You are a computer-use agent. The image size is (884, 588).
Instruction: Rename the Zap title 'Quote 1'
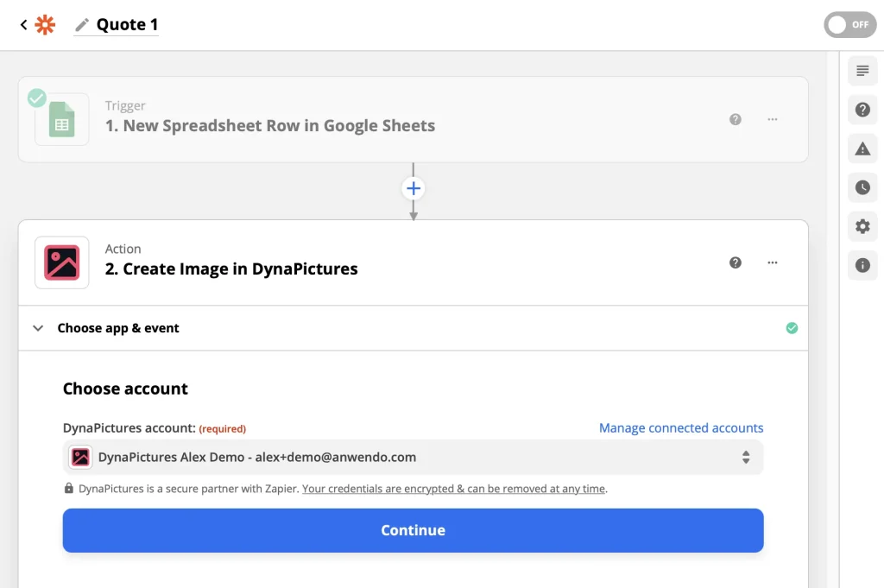coord(128,25)
